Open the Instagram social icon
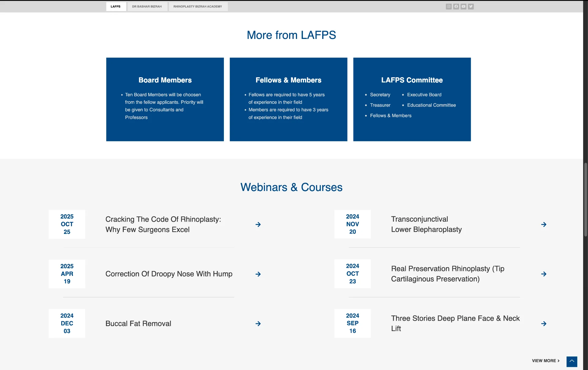This screenshot has height=370, width=588. click(449, 6)
